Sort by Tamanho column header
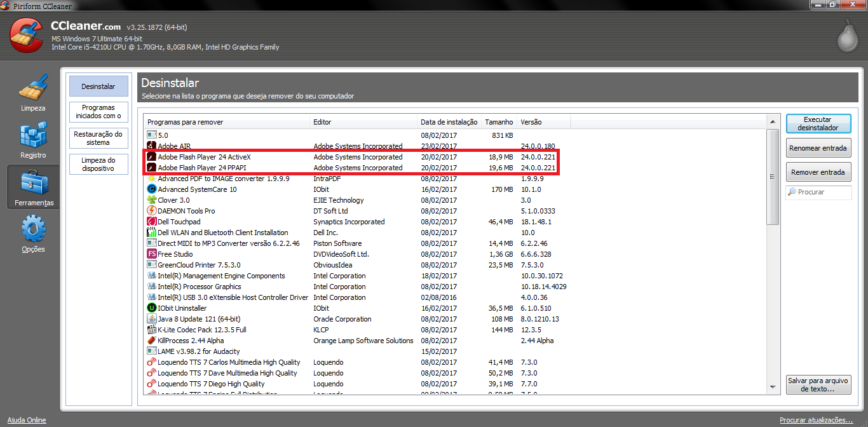This screenshot has width=868, height=427. [x=499, y=122]
